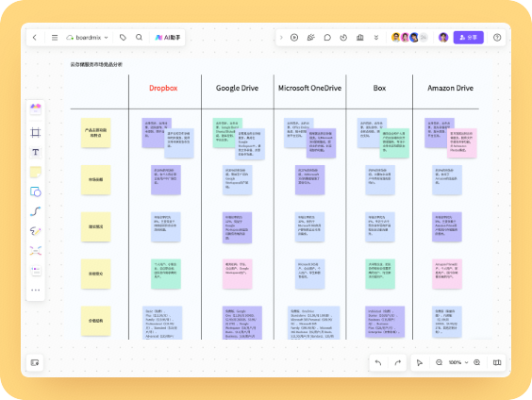Open the table widget tool

tap(36, 271)
